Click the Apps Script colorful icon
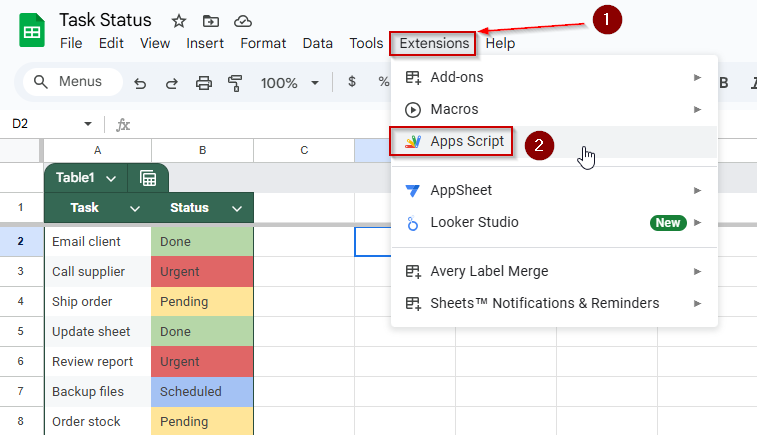This screenshot has height=435, width=757. click(x=413, y=141)
